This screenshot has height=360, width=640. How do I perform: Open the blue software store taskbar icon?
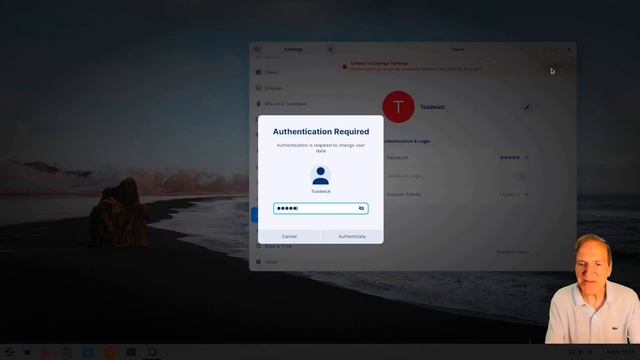pos(88,352)
